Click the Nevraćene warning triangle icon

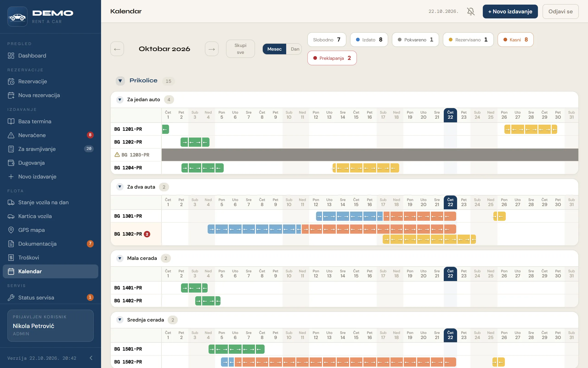pos(11,135)
